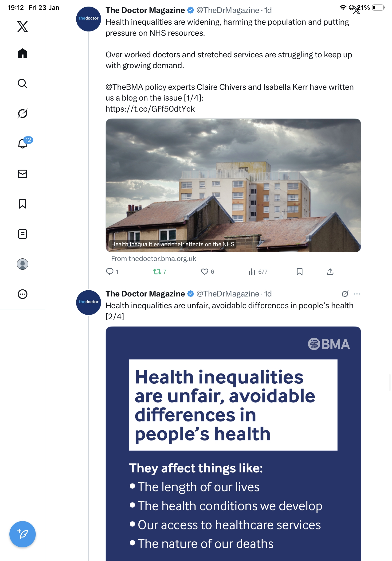This screenshot has width=392, height=561.
Task: Share the first post
Action: tap(330, 272)
